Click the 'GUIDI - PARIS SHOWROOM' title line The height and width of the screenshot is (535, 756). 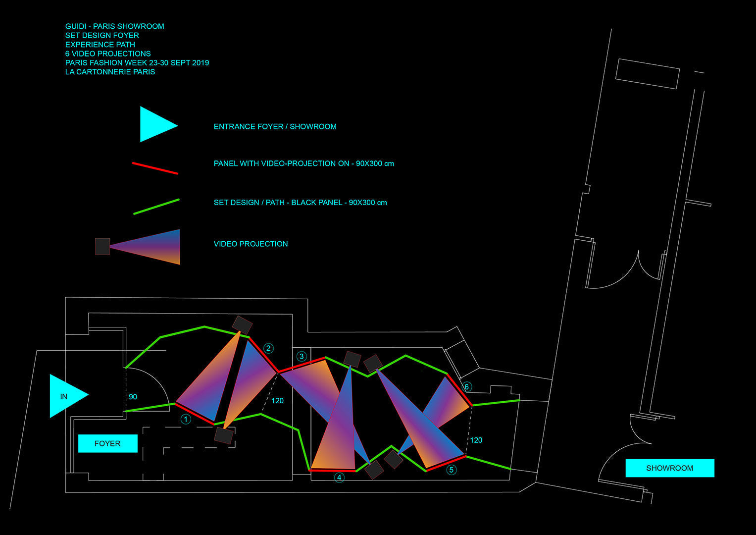pyautogui.click(x=114, y=26)
